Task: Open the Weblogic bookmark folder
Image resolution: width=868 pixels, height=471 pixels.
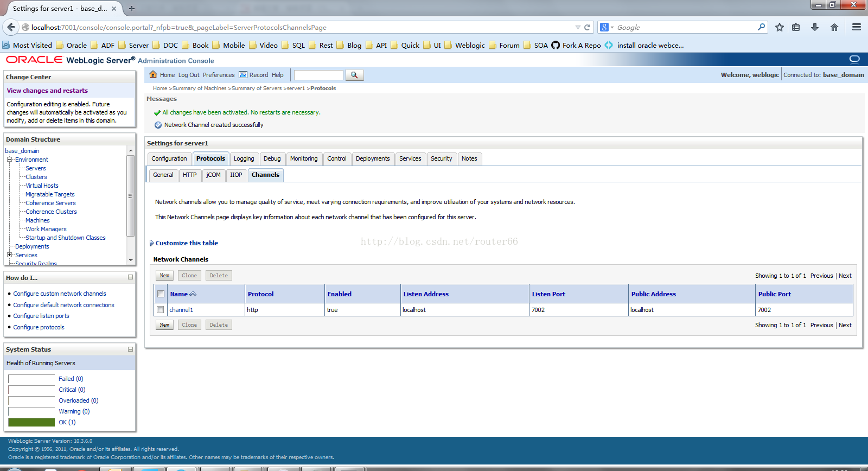Action: click(464, 45)
